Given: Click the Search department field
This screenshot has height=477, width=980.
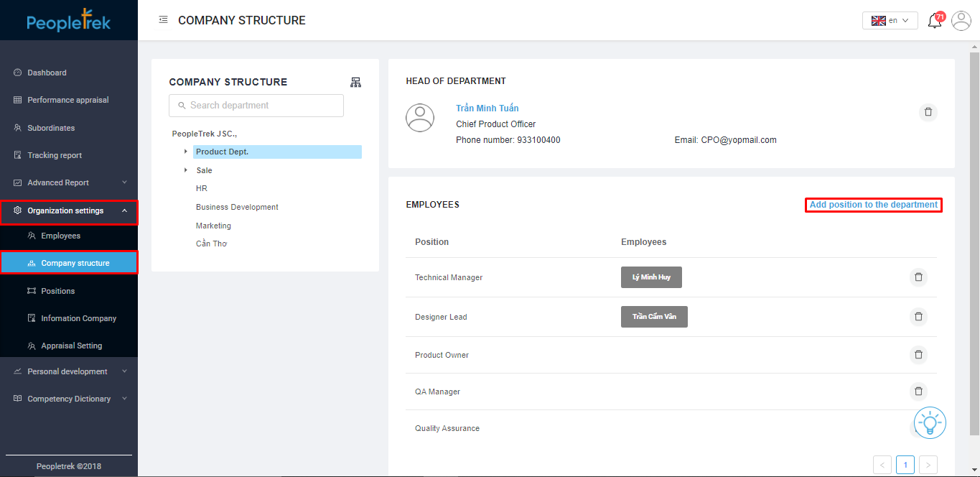Looking at the screenshot, I should (x=256, y=106).
